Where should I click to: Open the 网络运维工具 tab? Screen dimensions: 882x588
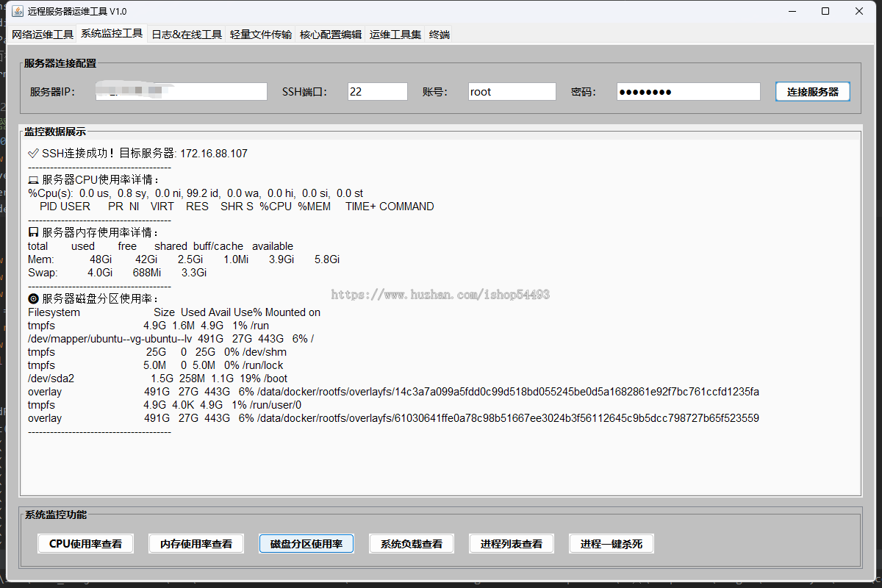(43, 34)
